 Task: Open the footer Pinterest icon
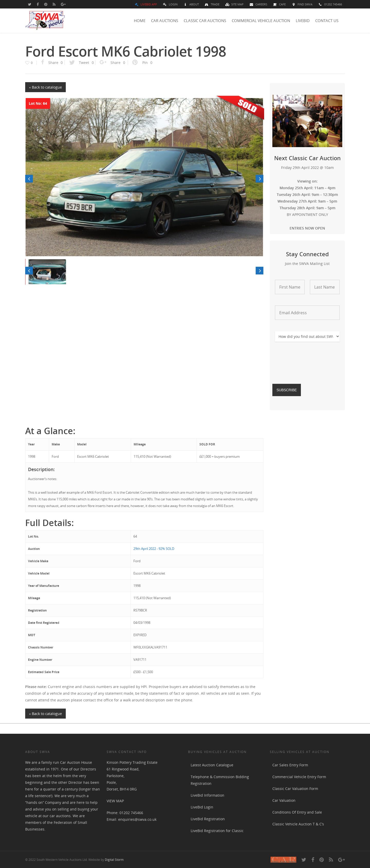click(321, 860)
